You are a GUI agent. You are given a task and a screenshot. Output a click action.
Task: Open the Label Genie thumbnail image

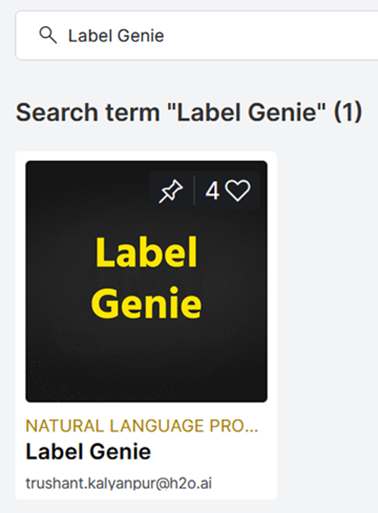146,281
